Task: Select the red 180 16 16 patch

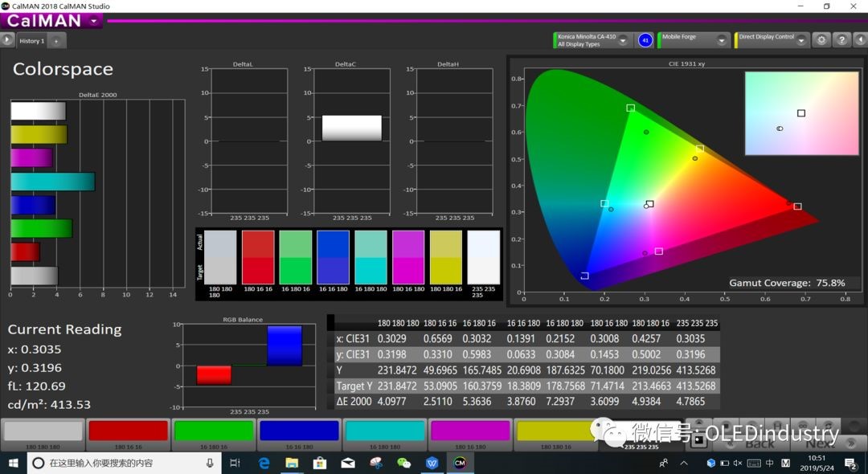Action: click(x=127, y=432)
